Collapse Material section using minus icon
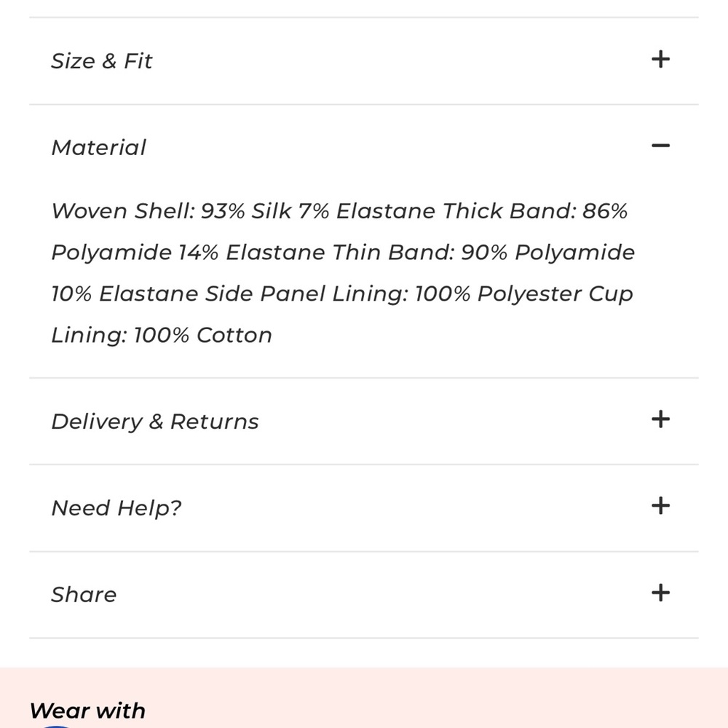 pos(660,146)
